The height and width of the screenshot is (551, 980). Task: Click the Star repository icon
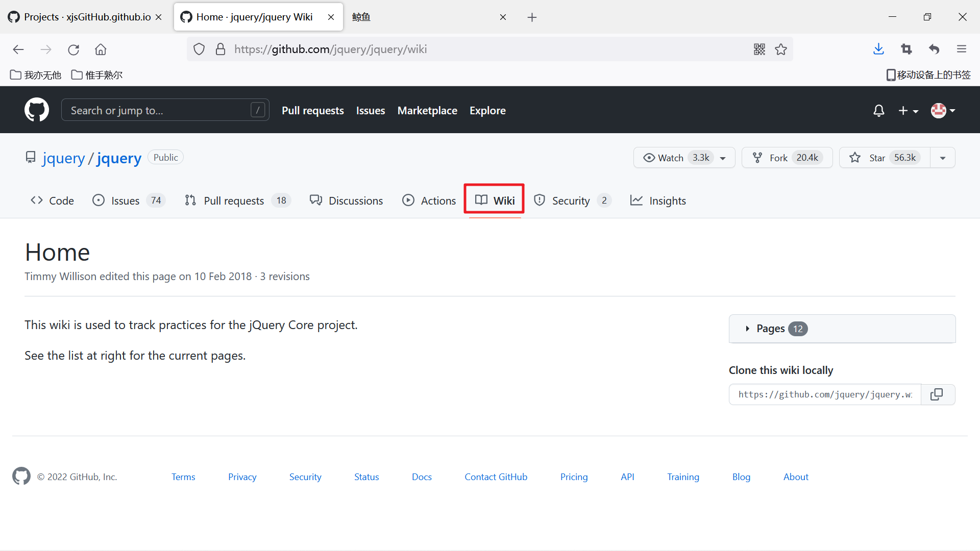pyautogui.click(x=854, y=158)
